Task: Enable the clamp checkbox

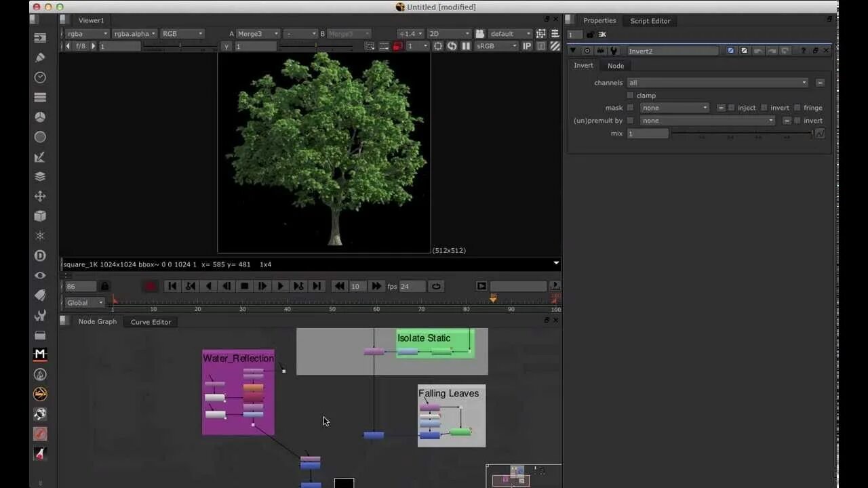Action: 630,96
